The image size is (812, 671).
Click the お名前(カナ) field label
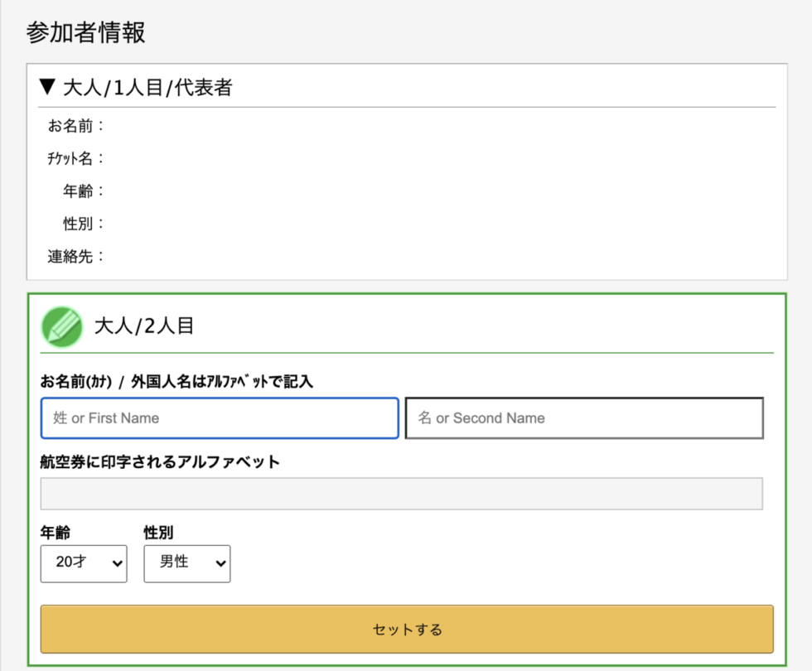pos(76,382)
